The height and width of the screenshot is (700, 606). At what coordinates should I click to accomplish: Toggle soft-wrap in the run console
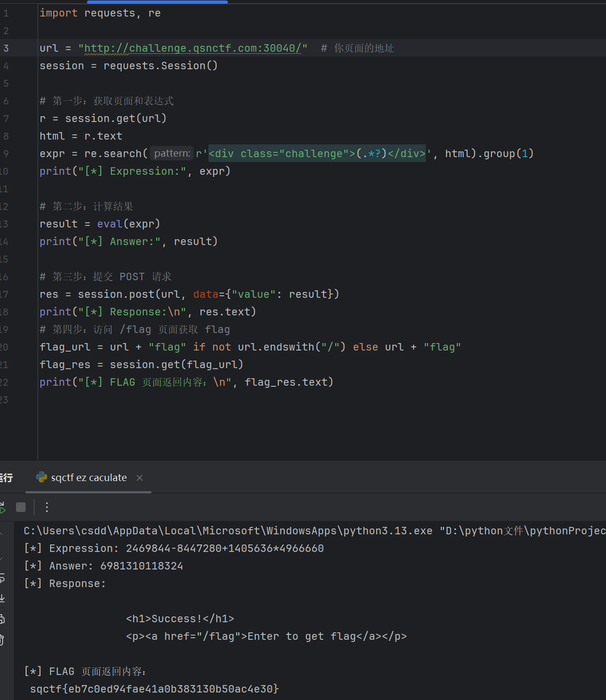point(2,579)
